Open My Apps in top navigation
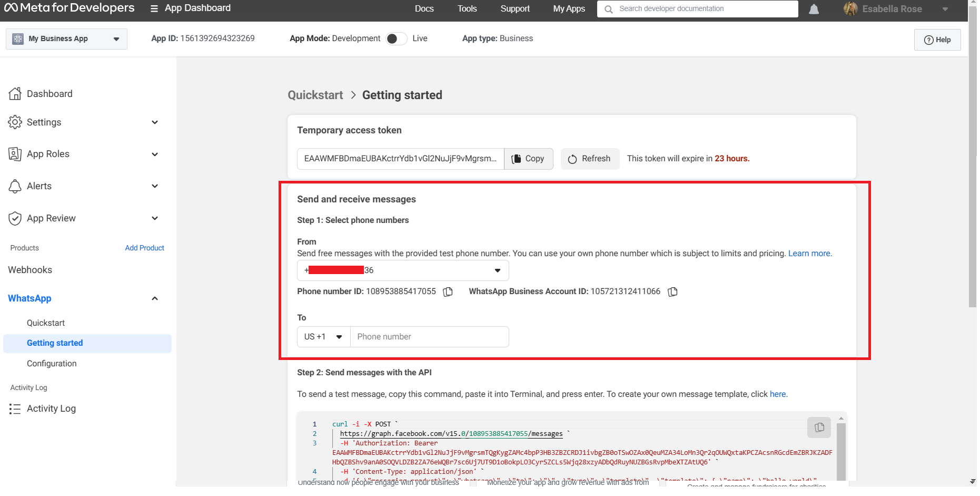The height and width of the screenshot is (496, 980). (x=569, y=8)
